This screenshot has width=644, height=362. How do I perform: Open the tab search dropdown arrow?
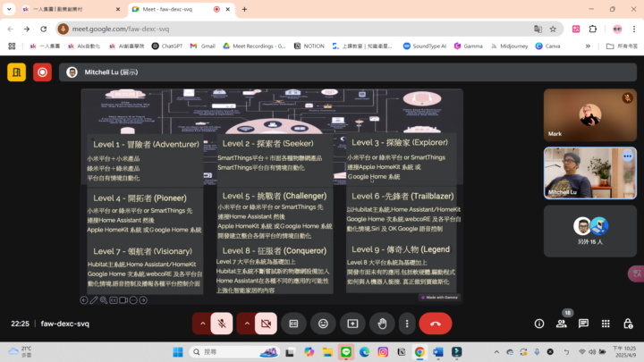(9, 9)
